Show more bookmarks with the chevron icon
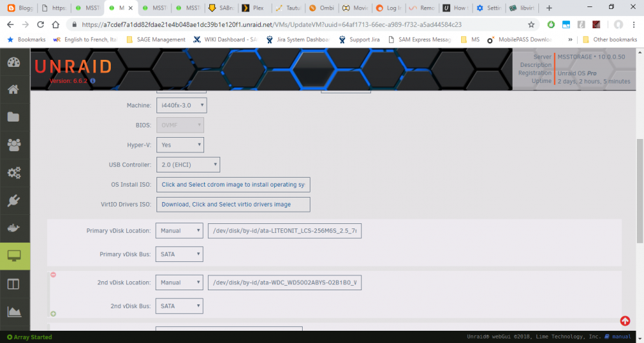Viewport: 644px width, 343px height. pos(570,39)
